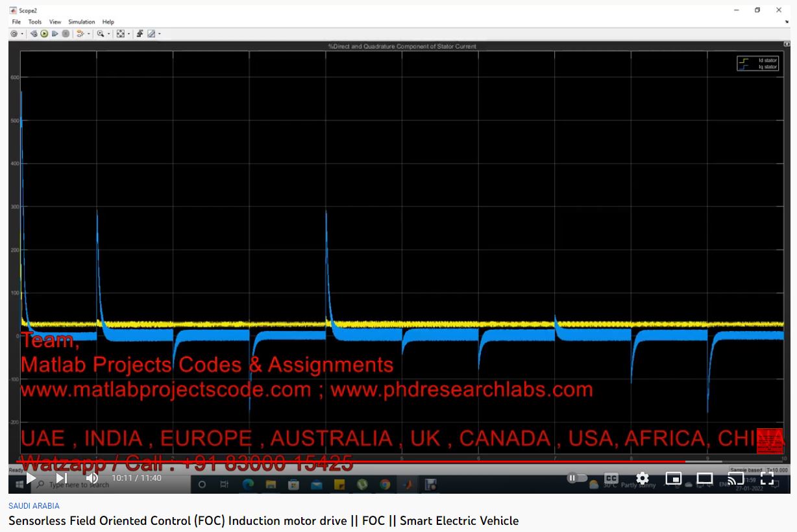797x532 pixels.
Task: Open MATLAB from the taskbar
Action: pyautogui.click(x=408, y=484)
